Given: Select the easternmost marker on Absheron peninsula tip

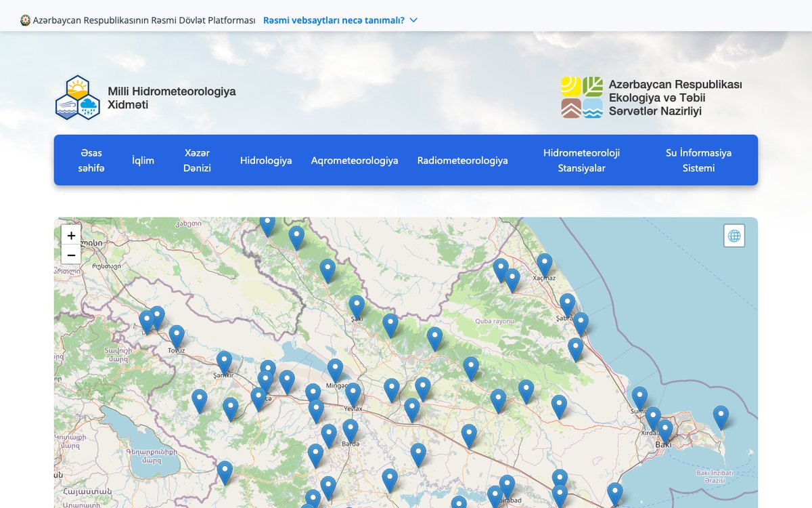Looking at the screenshot, I should tap(721, 418).
